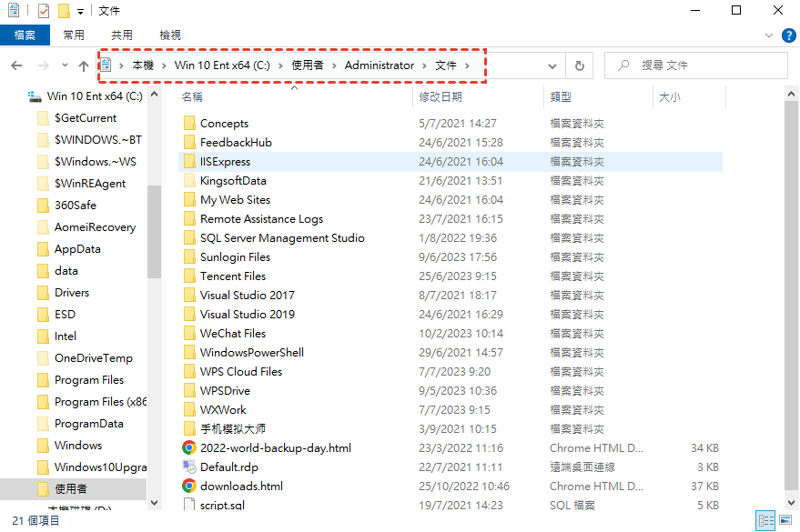Click 本機 in the address path
The width and height of the screenshot is (800, 532).
pos(143,65)
